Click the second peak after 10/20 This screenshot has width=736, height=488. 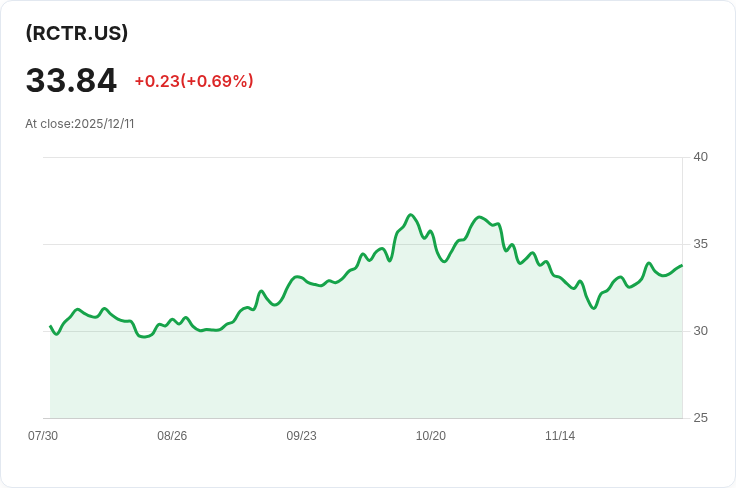coord(480,217)
